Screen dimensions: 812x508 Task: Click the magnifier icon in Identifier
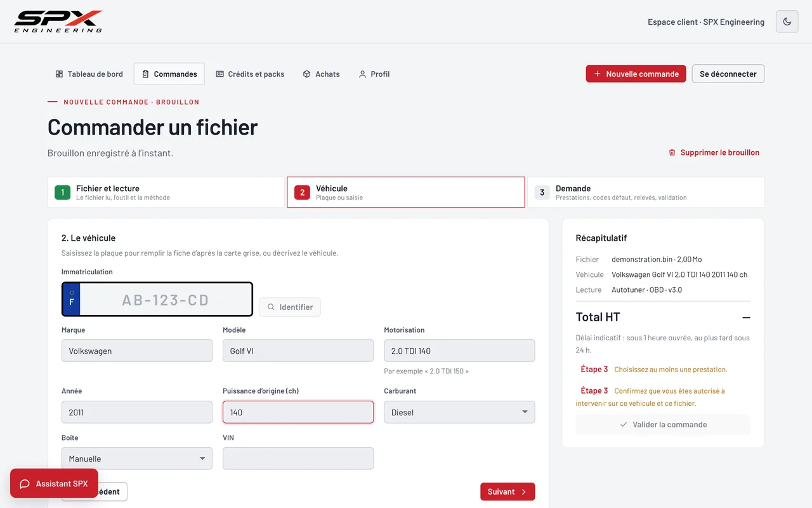coord(271,307)
